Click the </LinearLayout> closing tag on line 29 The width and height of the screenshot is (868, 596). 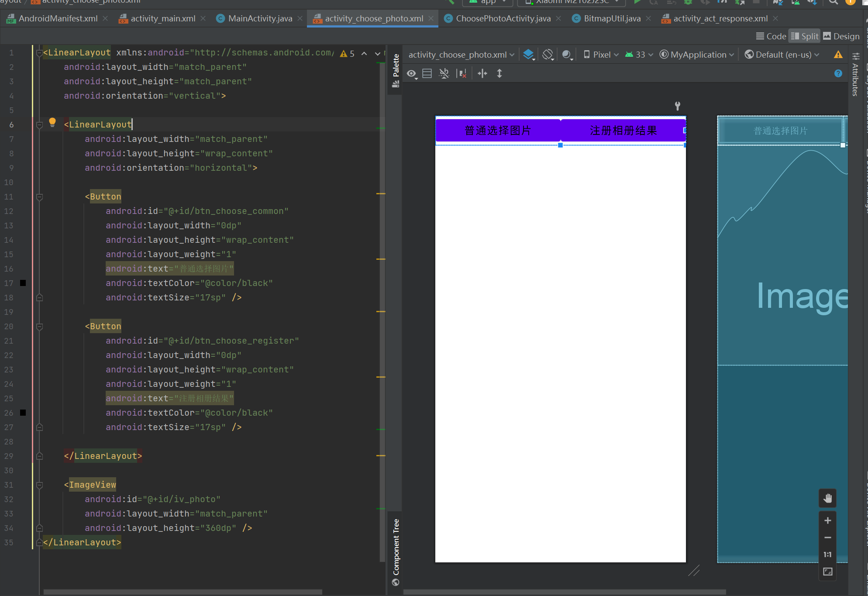[x=103, y=456]
